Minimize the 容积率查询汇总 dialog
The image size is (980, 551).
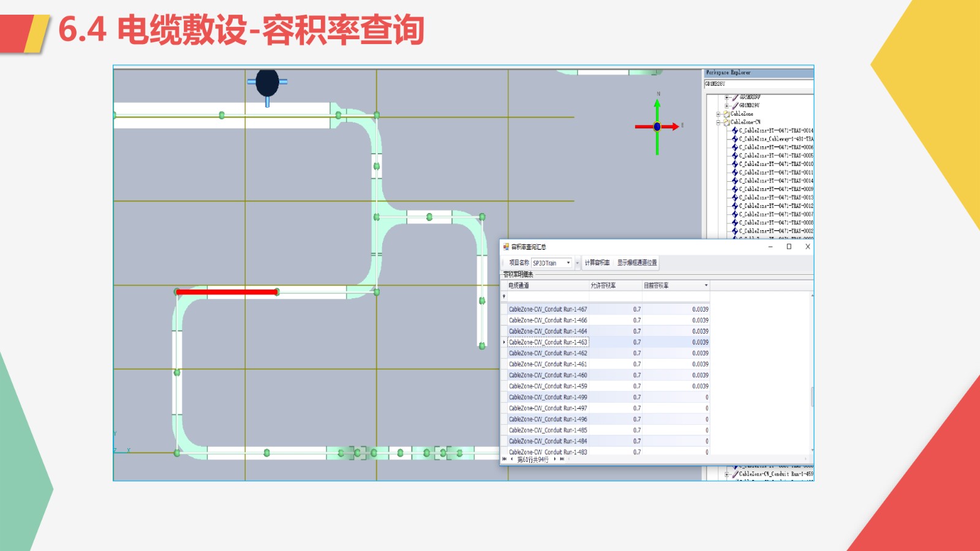point(771,247)
